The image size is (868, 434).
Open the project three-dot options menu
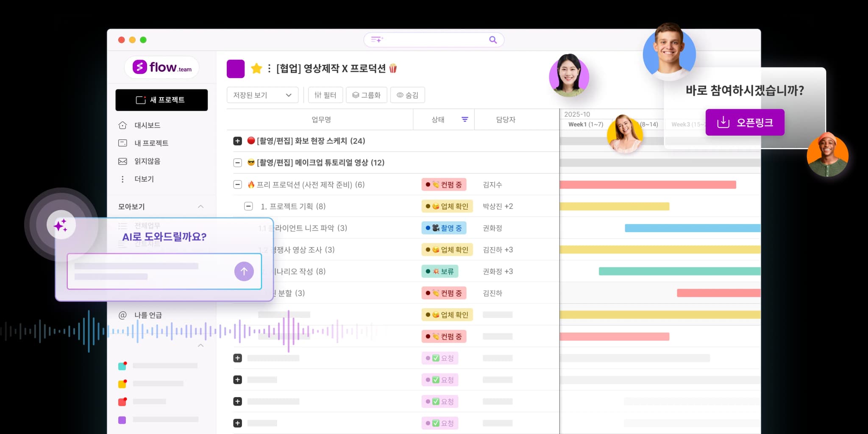pos(269,69)
